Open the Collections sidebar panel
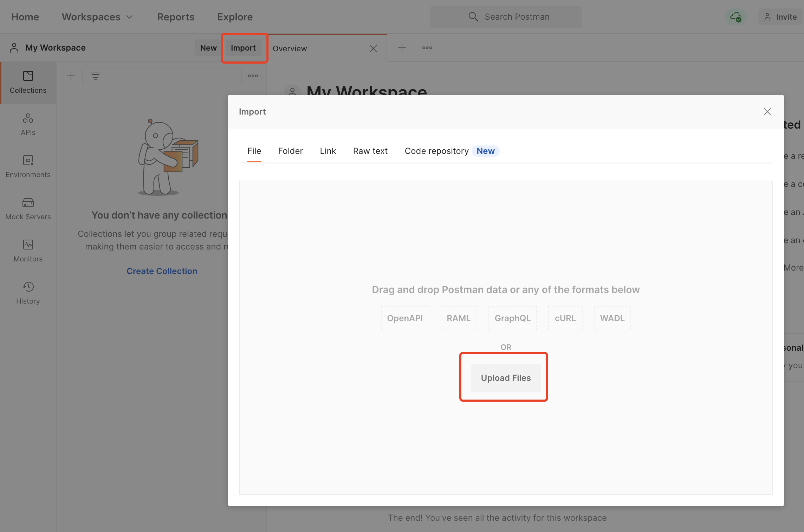This screenshot has height=532, width=804. [28, 83]
